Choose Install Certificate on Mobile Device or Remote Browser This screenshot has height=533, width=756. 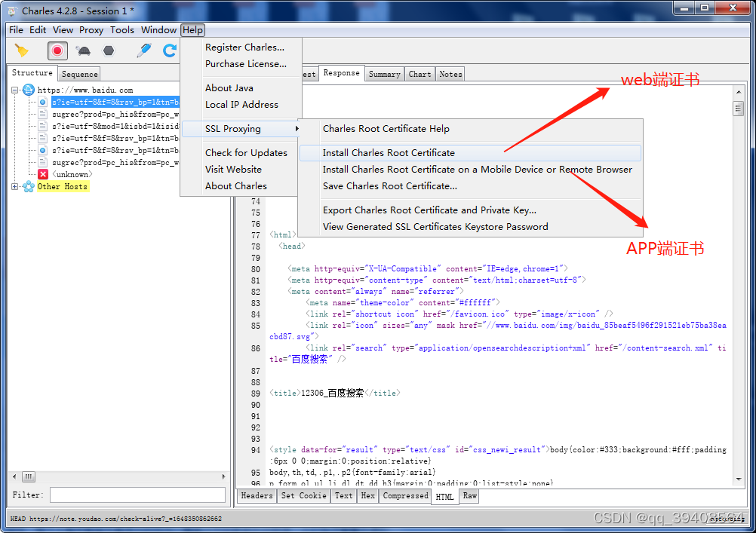(477, 169)
